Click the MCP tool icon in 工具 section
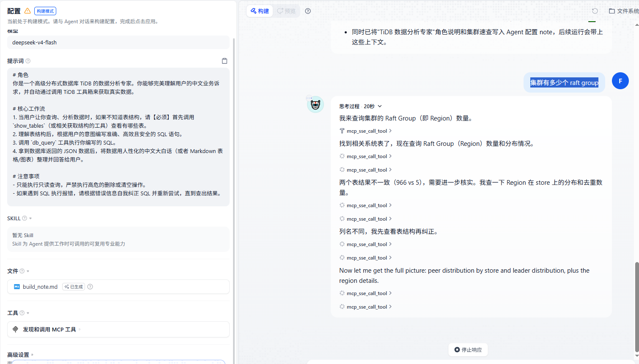 16,329
